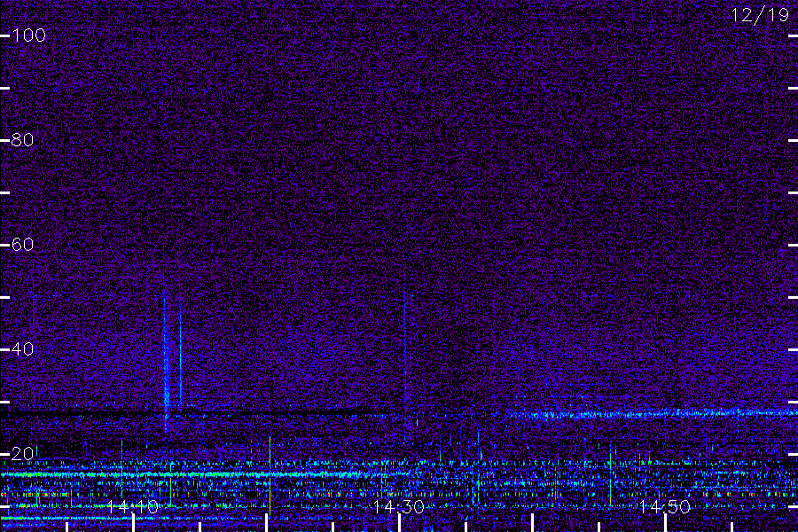Click the 80 frequency axis label
The width and height of the screenshot is (798, 532).
(x=23, y=139)
